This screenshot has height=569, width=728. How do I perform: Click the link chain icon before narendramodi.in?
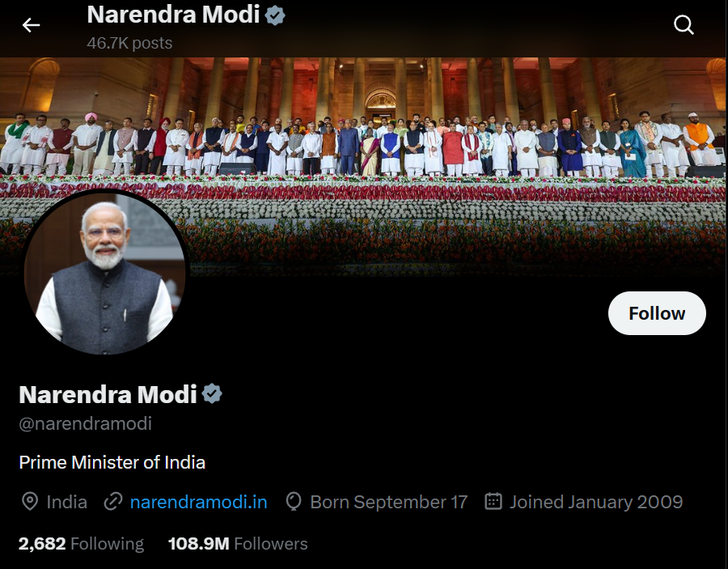[x=112, y=502]
